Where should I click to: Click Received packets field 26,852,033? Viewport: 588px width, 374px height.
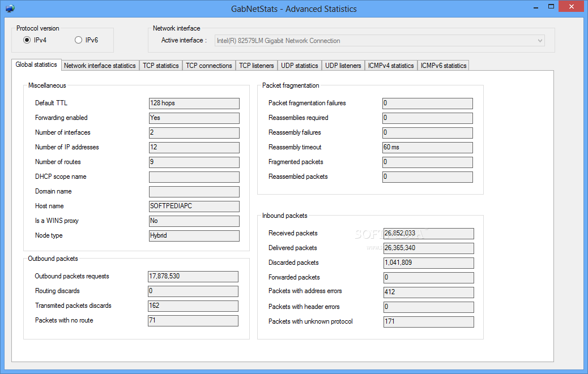pos(429,234)
